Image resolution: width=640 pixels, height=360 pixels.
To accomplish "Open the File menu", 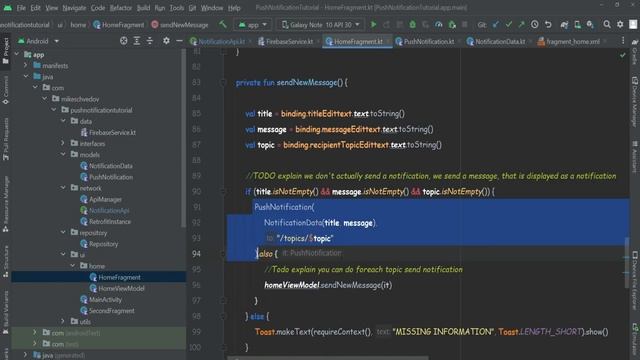I will tap(21, 8).
